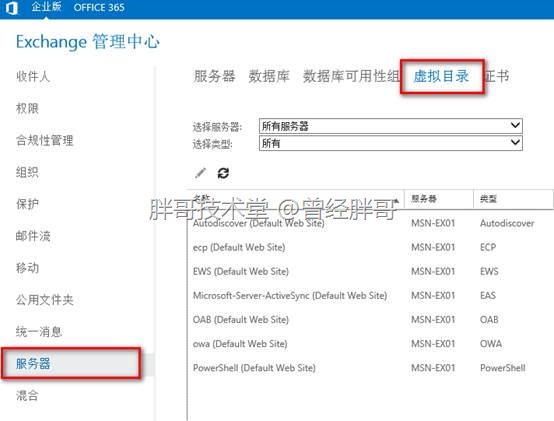Select 服务器 in left navigation
The width and height of the screenshot is (554, 421).
pyautogui.click(x=33, y=364)
